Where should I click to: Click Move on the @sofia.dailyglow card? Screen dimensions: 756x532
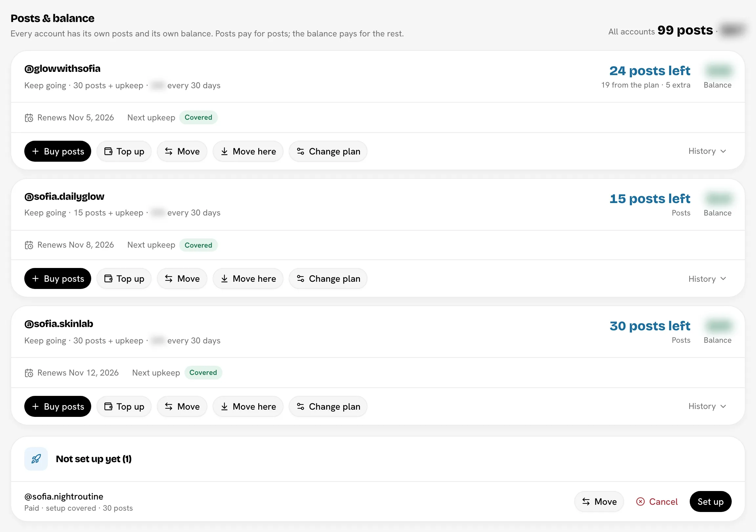pos(182,278)
